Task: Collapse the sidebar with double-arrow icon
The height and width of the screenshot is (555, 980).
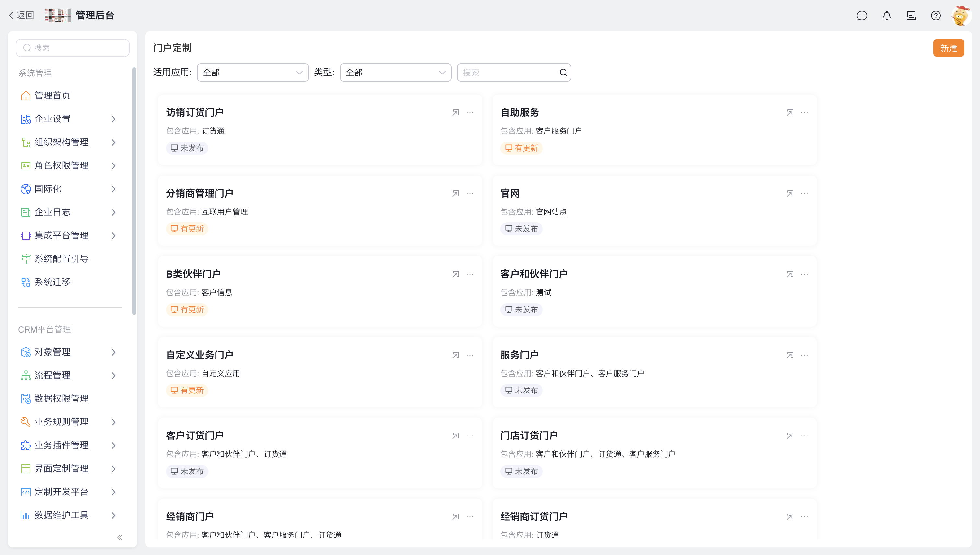Action: (x=120, y=538)
